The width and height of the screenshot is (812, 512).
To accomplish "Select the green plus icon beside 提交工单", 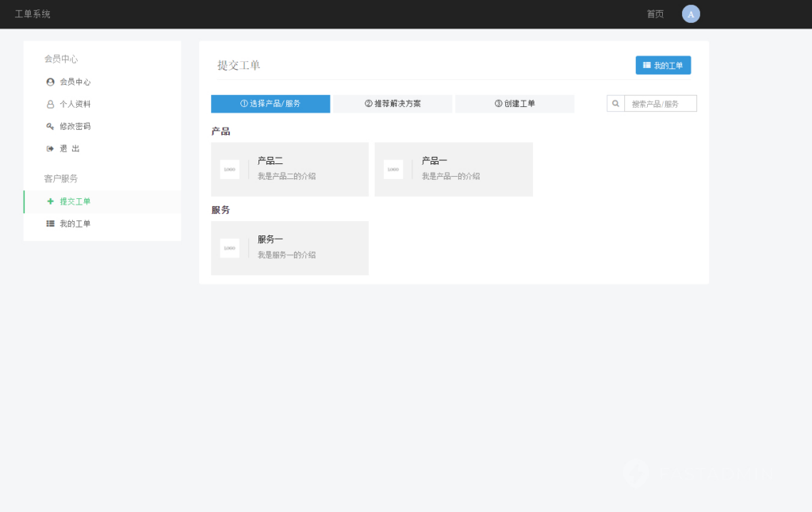I will pos(49,201).
